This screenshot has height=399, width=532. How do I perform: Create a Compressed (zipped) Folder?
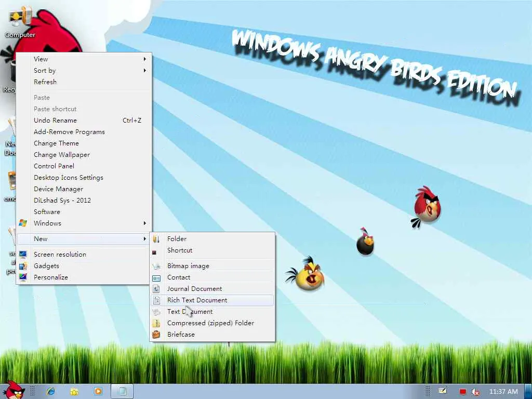(212, 323)
